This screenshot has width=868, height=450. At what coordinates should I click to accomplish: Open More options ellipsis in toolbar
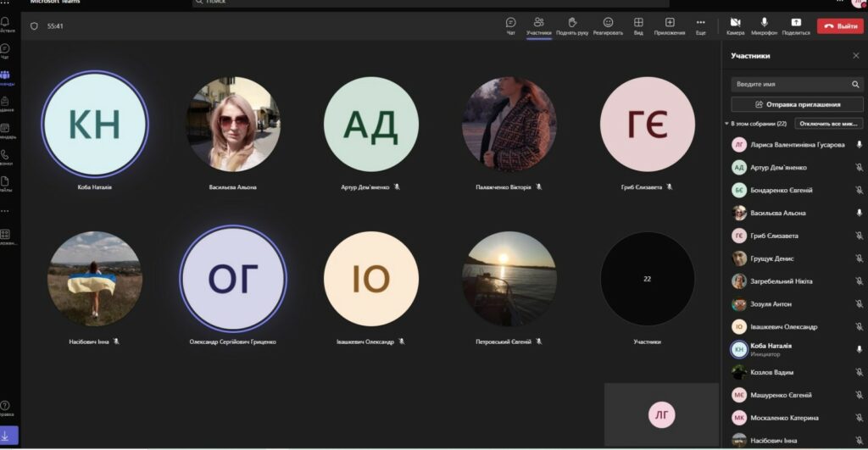[x=701, y=25]
